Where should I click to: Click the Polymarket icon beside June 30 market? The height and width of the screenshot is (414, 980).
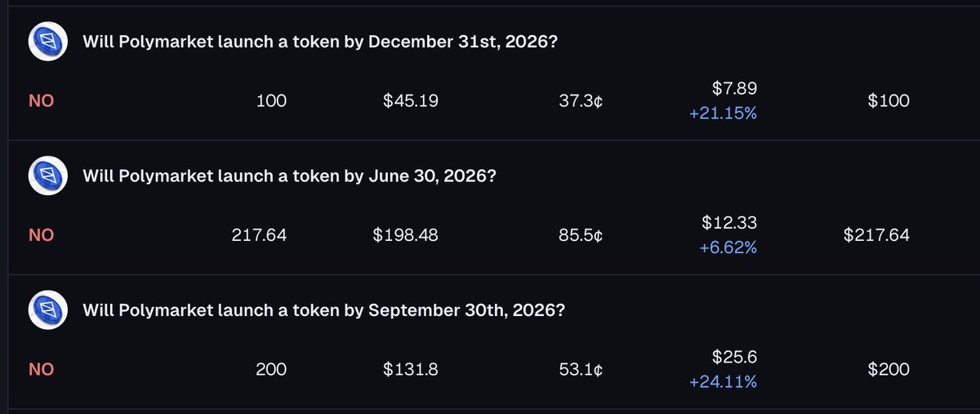48,176
